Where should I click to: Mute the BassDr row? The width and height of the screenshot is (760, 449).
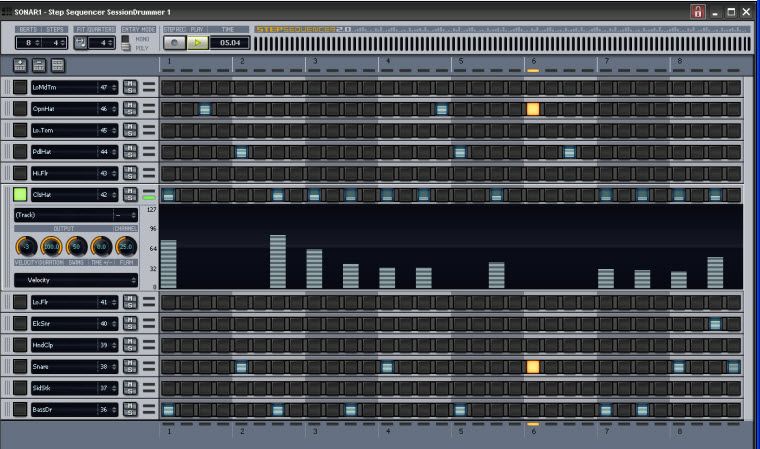point(130,406)
